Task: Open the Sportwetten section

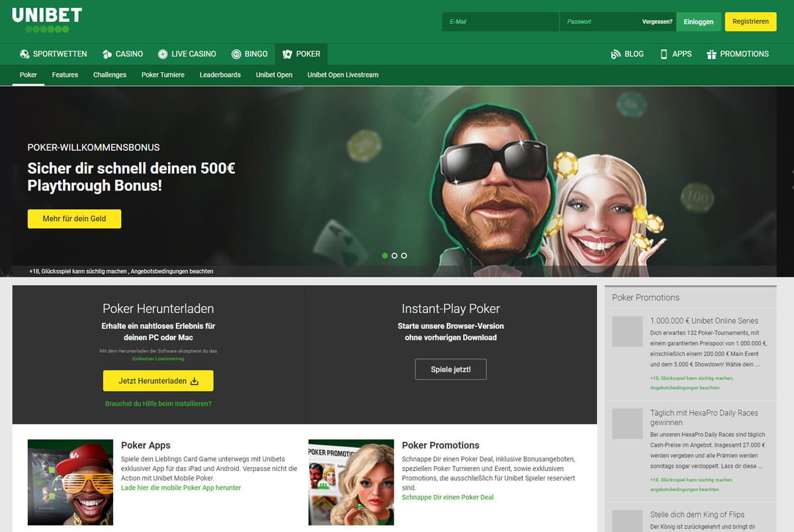Action: pos(54,54)
